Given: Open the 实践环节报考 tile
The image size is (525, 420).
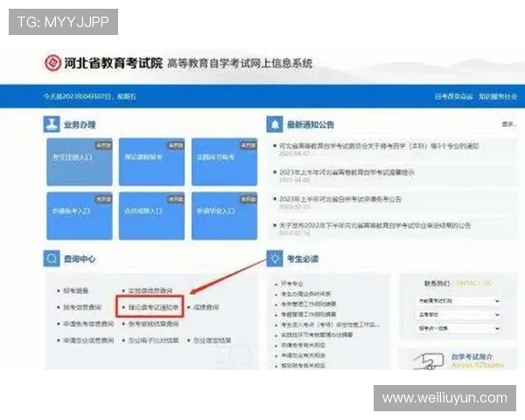Looking at the screenshot, I should coord(224,162).
